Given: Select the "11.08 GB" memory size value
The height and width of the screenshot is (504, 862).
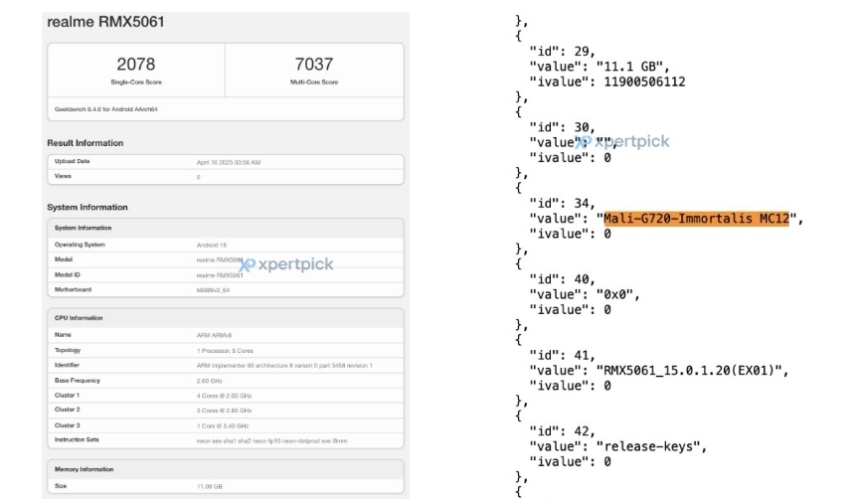Looking at the screenshot, I should tap(210, 486).
